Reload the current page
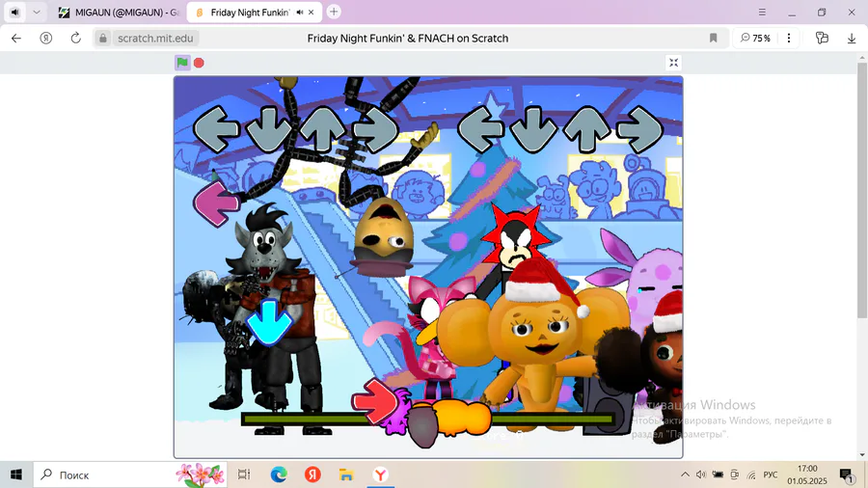Image resolution: width=868 pixels, height=488 pixels. 76,39
